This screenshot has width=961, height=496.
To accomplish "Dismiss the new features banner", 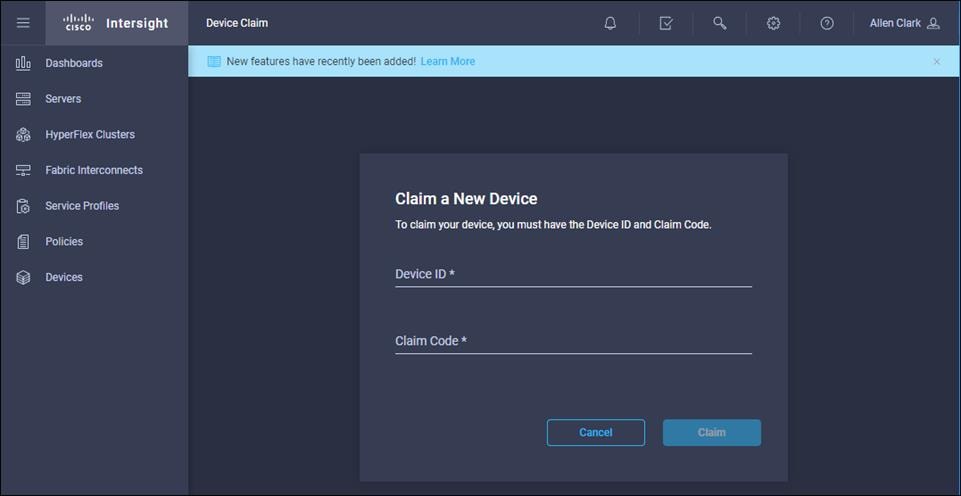I will point(936,61).
